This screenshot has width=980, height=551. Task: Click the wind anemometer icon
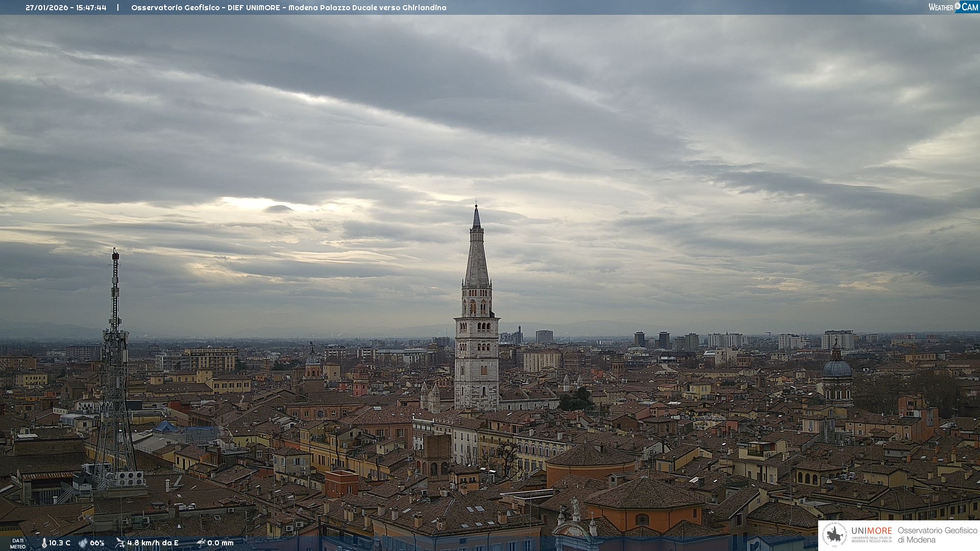coord(120,543)
